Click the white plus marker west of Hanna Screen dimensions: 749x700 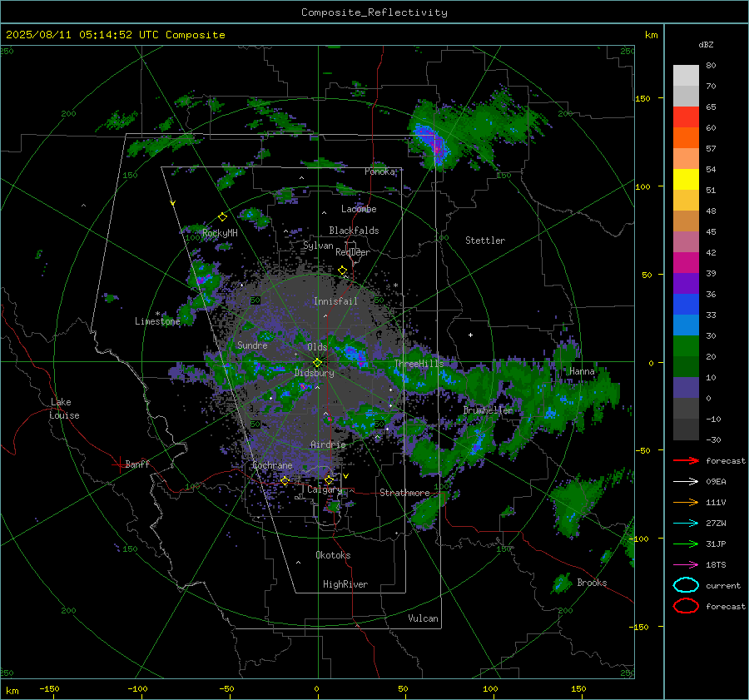pos(470,335)
